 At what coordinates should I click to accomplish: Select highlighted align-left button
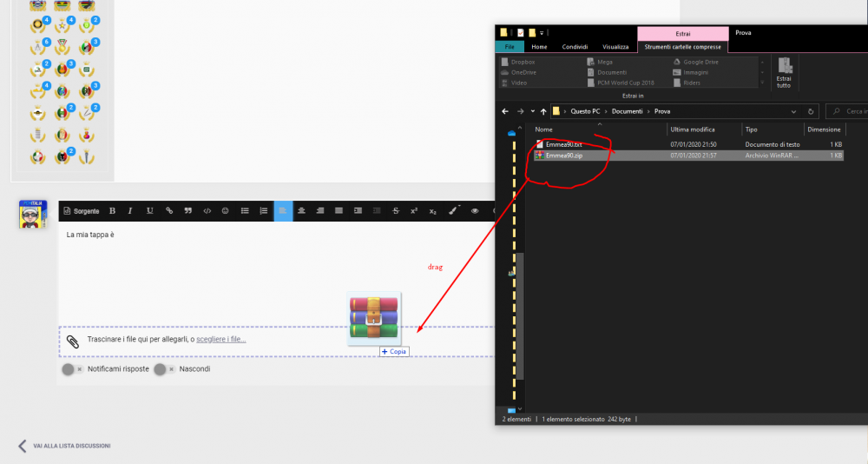click(283, 211)
